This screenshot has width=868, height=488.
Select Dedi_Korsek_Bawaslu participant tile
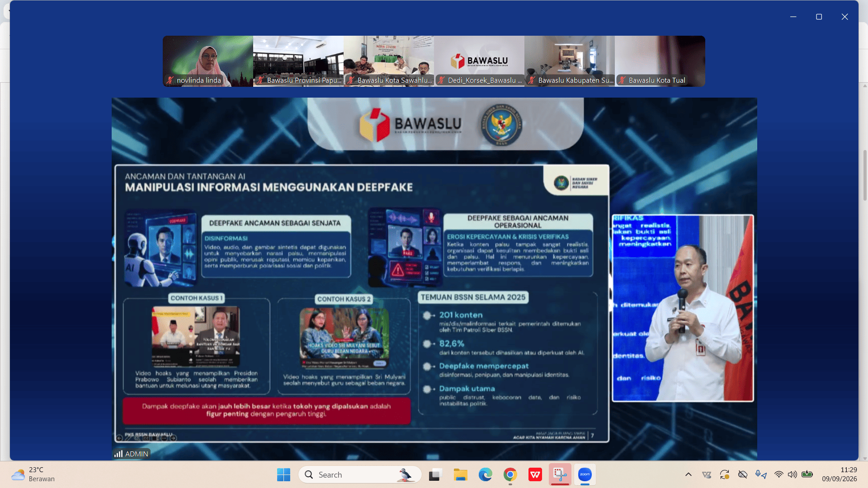click(479, 61)
